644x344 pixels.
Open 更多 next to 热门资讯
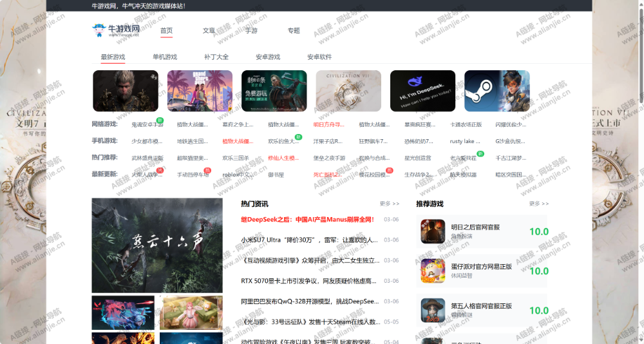[x=390, y=204]
